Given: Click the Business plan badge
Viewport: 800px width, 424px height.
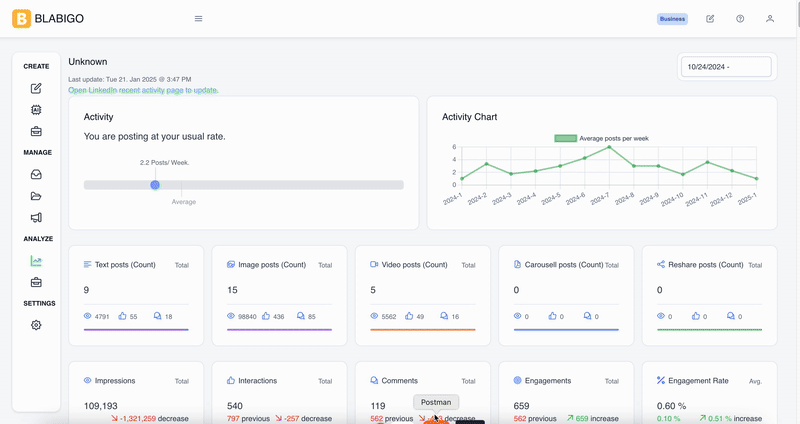Looking at the screenshot, I should (672, 19).
